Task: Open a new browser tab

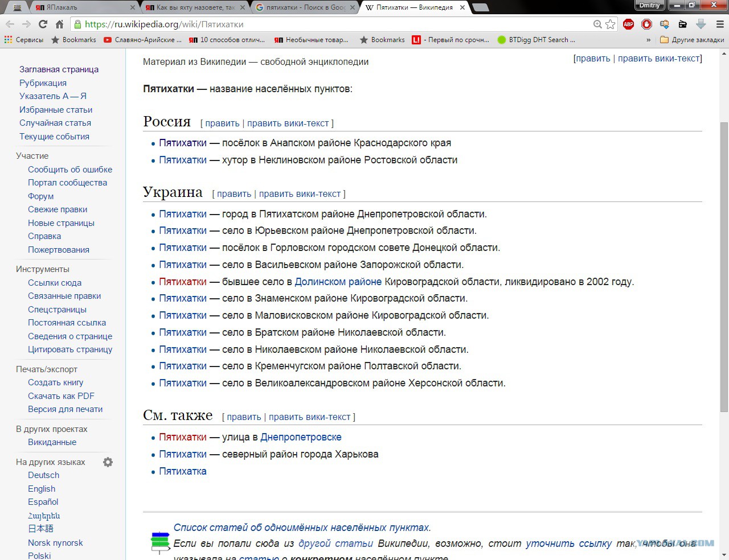Action: [481, 7]
